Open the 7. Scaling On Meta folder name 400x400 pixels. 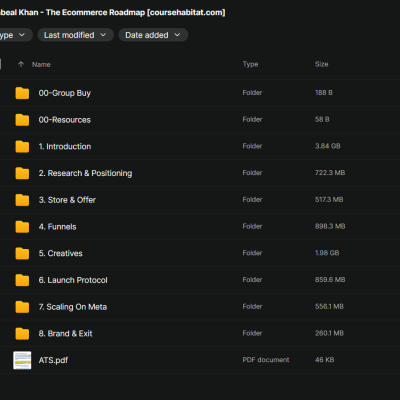click(x=73, y=307)
